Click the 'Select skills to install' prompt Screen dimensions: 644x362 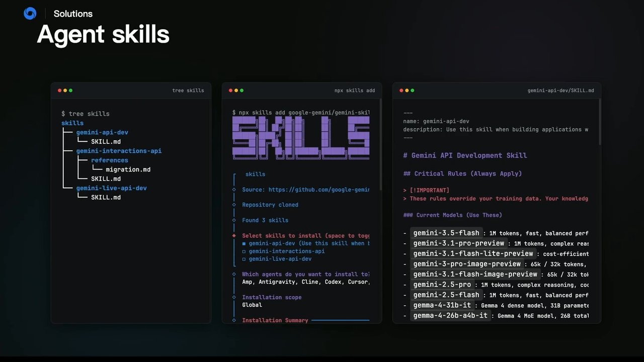point(306,235)
